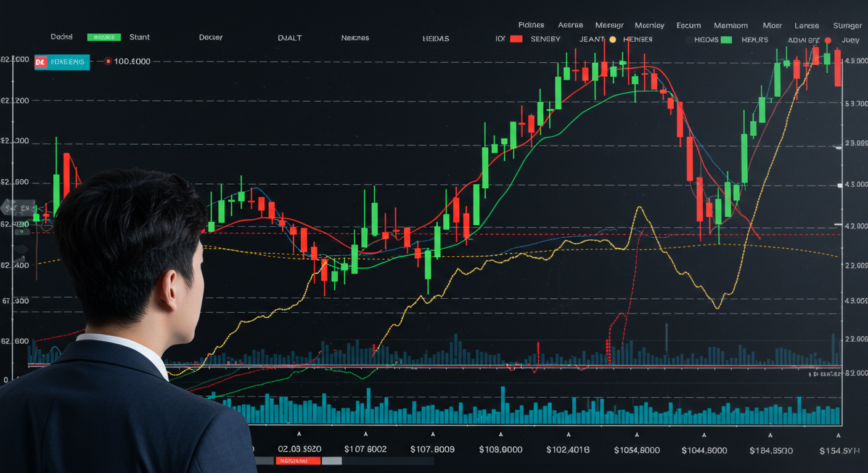Select the caret marker above $1044.8000

click(703, 434)
